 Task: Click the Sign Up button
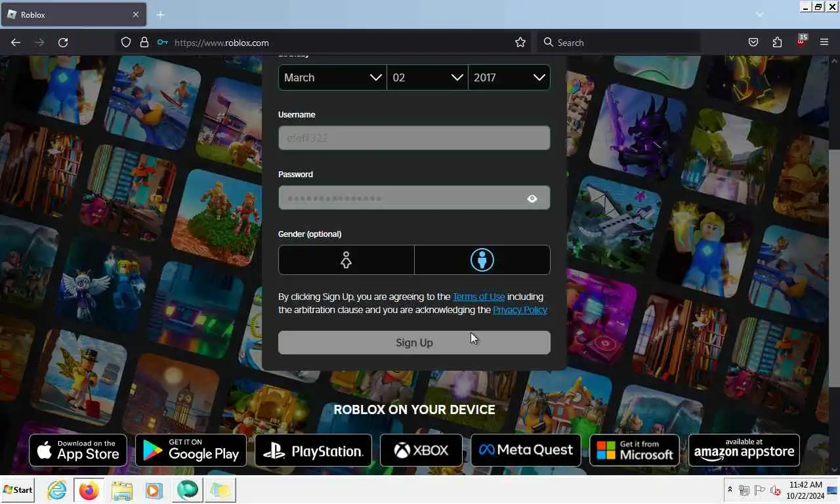click(414, 343)
